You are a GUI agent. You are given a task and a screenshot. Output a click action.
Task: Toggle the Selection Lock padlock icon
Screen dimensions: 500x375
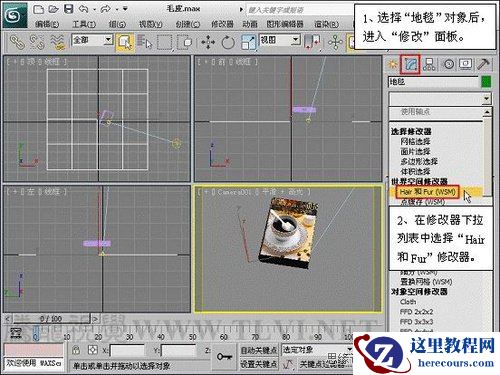click(x=76, y=350)
